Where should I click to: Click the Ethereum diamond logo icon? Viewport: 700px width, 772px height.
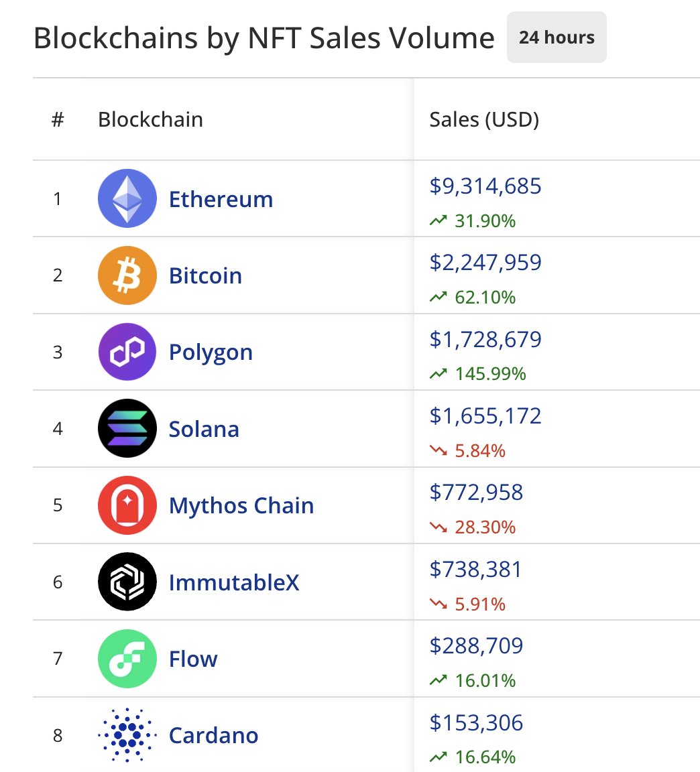click(127, 198)
